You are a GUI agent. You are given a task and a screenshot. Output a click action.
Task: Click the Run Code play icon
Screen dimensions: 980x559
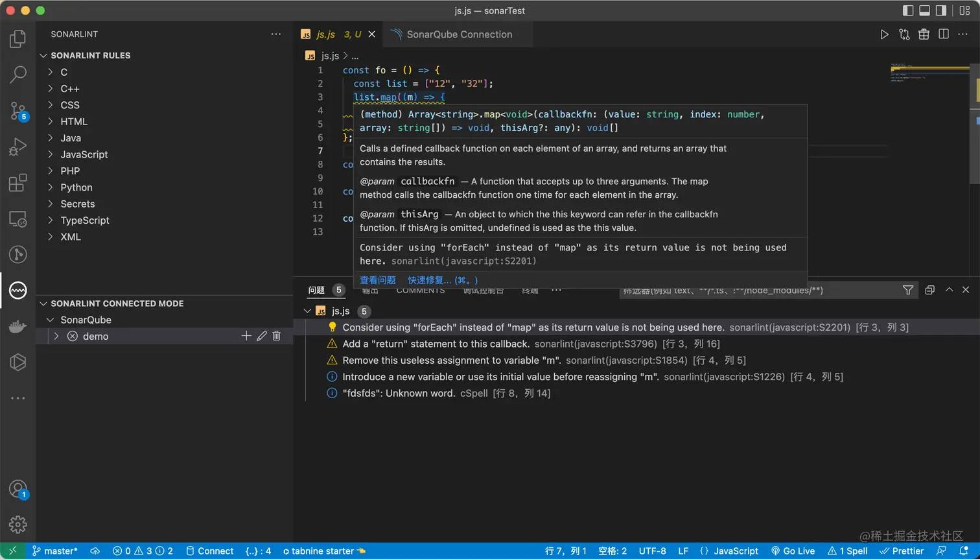pyautogui.click(x=884, y=34)
